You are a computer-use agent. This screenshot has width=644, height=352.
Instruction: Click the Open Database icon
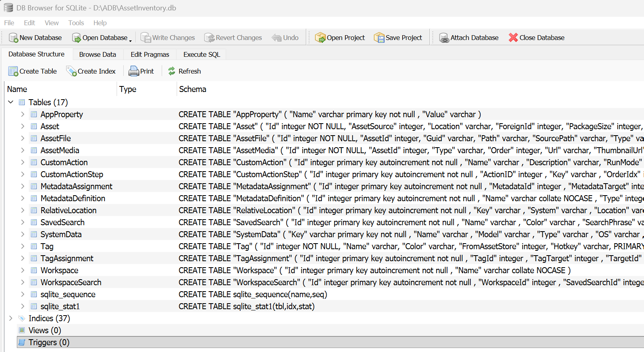[76, 38]
